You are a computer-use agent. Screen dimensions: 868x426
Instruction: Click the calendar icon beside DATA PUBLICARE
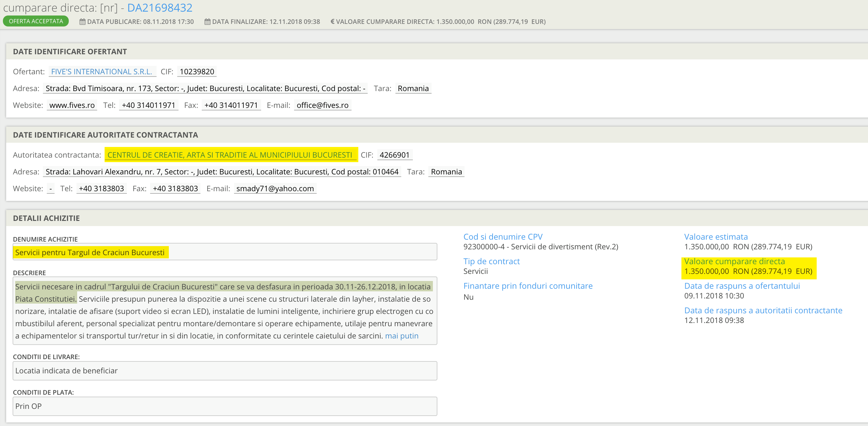point(82,22)
